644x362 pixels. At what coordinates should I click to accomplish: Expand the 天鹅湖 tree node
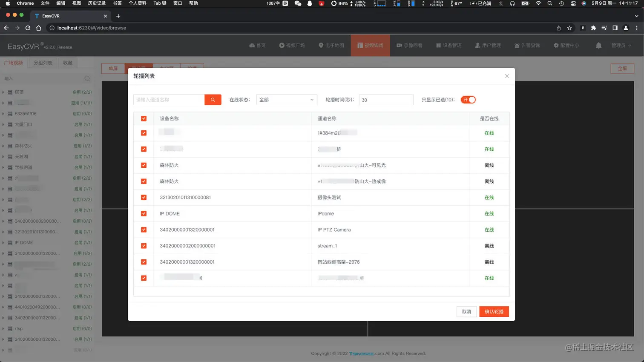click(3, 157)
